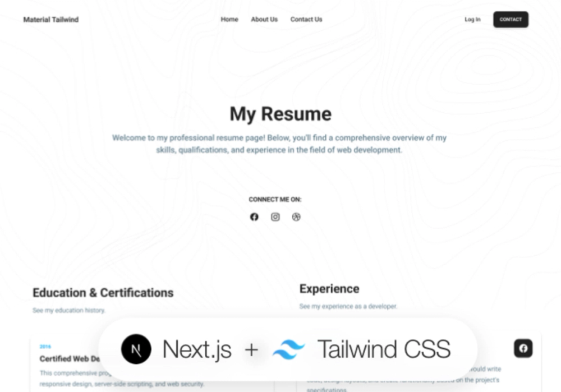Click 'See my experience as a developer.' text

click(x=348, y=306)
